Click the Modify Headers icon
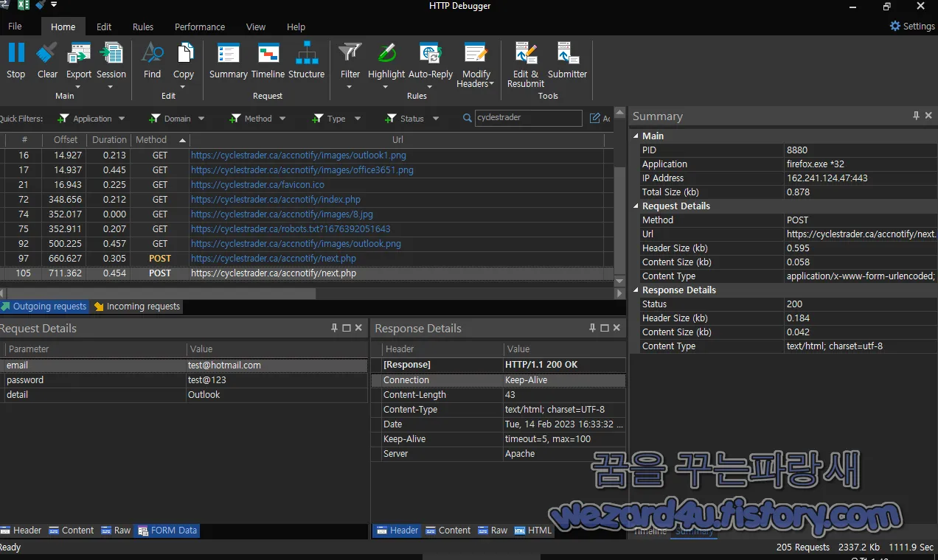The height and width of the screenshot is (560, 938). coord(476,54)
